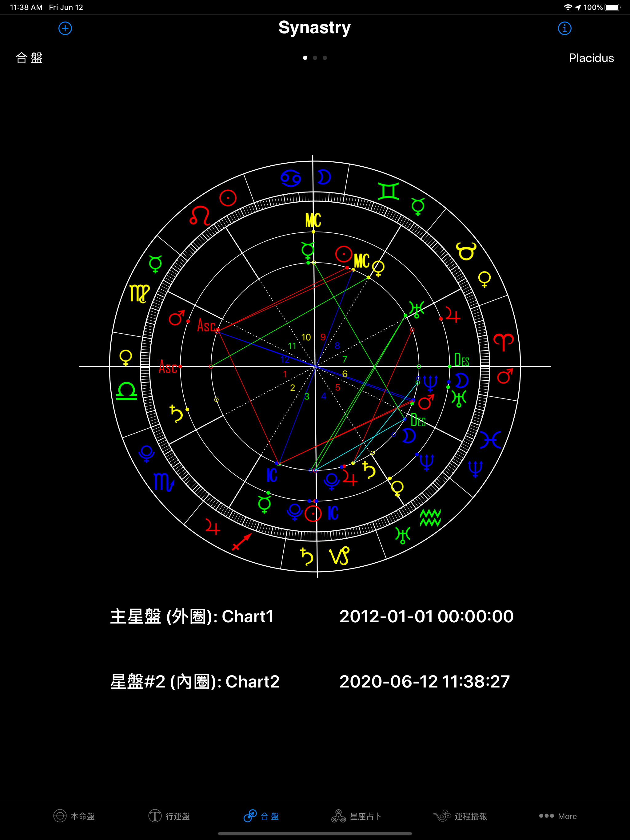The height and width of the screenshot is (840, 630).
Task: Edit the date 2012-01-01 00:00:00
Action: tap(426, 616)
